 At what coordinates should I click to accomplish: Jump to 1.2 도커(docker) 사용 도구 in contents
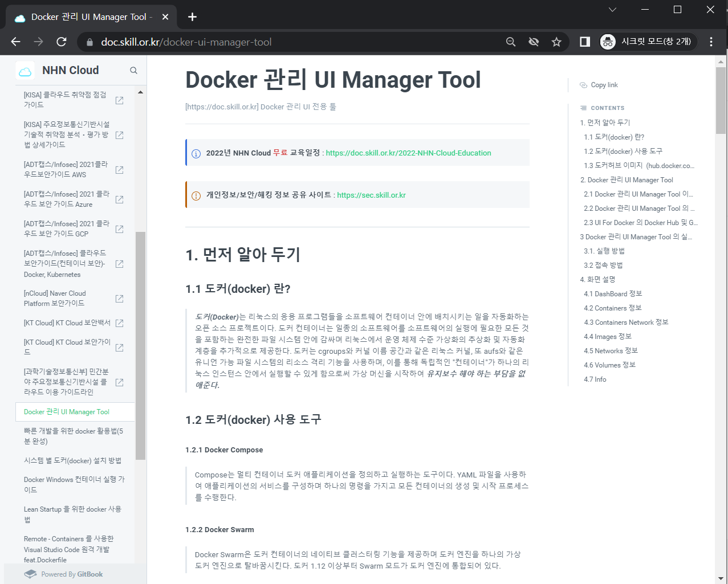(x=623, y=151)
